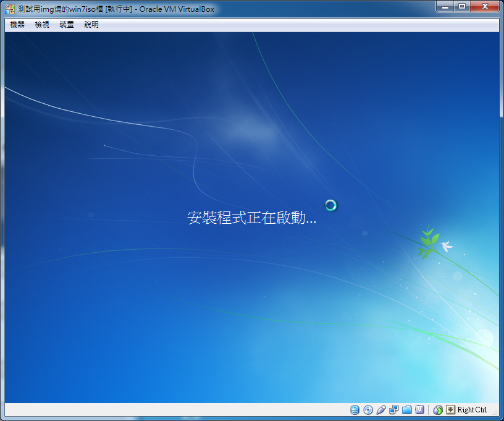Click the USB devices status icon
504x421 pixels.
381,410
